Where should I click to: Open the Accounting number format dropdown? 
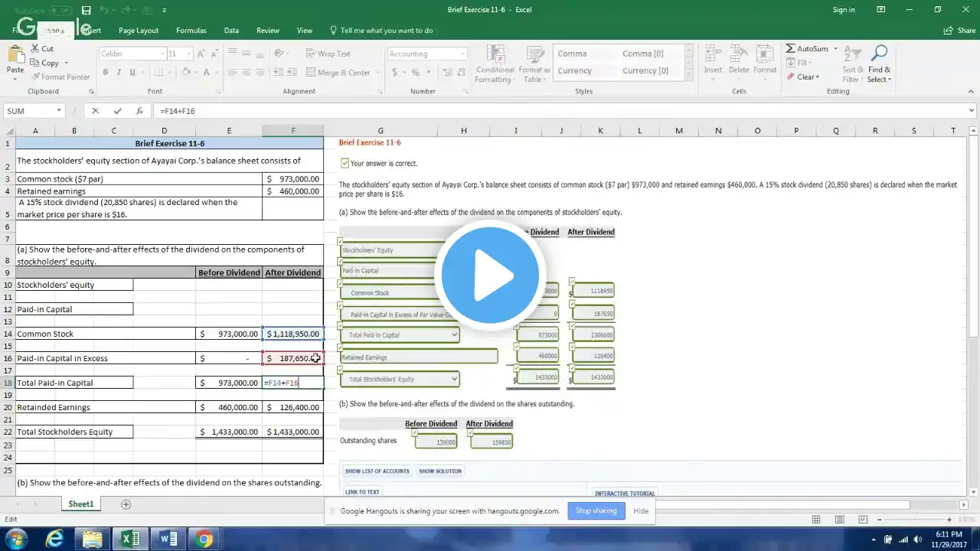pyautogui.click(x=462, y=54)
